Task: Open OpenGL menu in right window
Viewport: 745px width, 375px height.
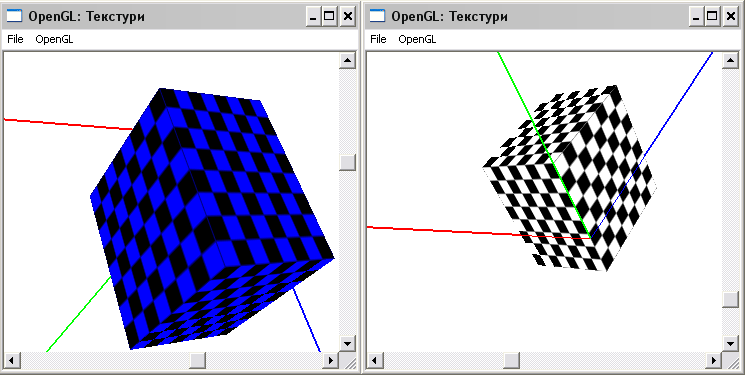Action: [417, 39]
